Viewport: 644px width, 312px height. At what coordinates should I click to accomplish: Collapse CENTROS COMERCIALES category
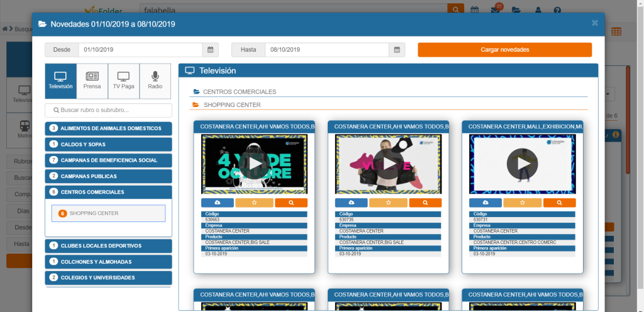point(108,192)
